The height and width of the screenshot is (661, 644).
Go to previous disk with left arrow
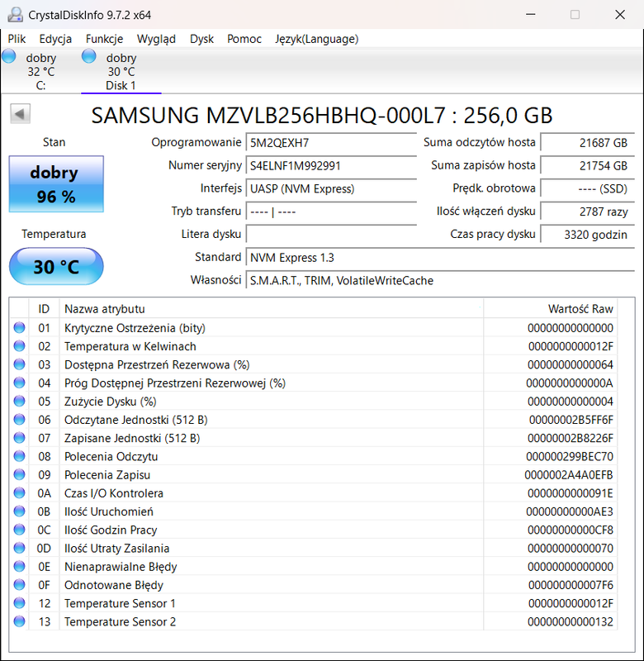[20, 114]
